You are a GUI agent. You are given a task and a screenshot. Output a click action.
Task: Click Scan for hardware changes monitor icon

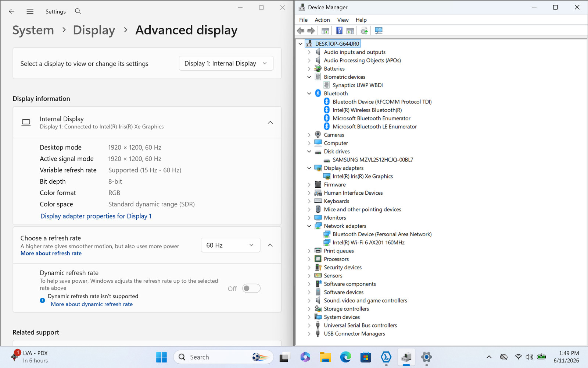[x=379, y=31]
